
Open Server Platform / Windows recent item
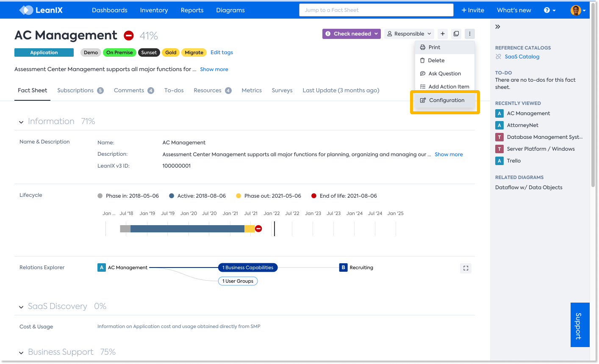point(535,149)
